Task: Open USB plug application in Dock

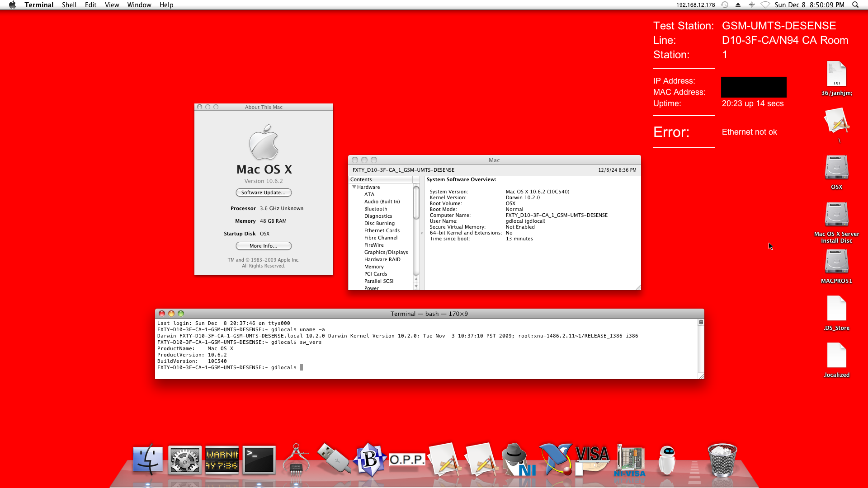Action: tap(334, 459)
